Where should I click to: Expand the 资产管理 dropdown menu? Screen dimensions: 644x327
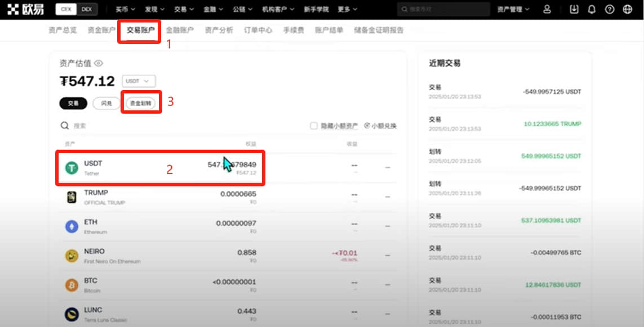point(513,9)
